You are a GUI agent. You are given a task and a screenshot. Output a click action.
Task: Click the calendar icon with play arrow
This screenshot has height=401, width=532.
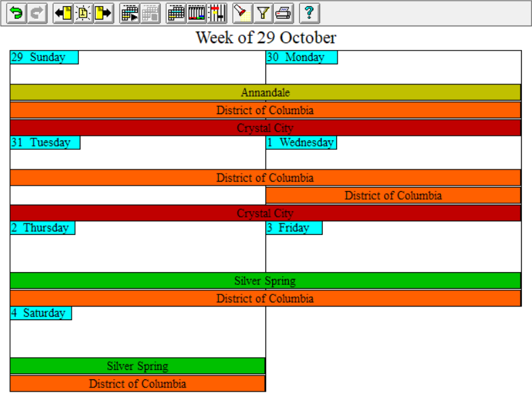[130, 14]
